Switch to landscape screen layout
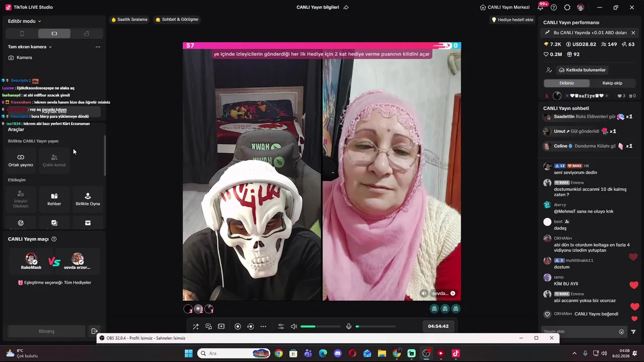The image size is (644, 362). [54, 34]
